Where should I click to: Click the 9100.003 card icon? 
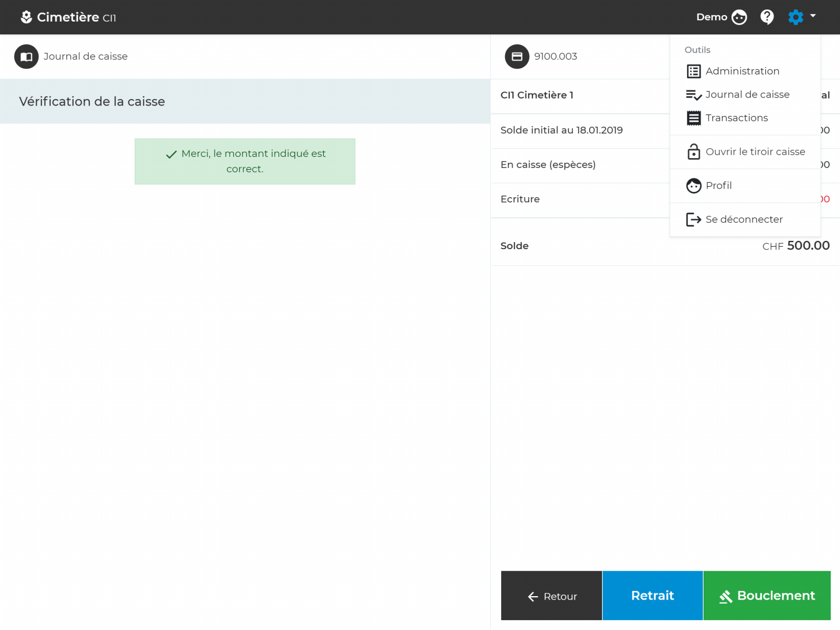click(x=517, y=57)
